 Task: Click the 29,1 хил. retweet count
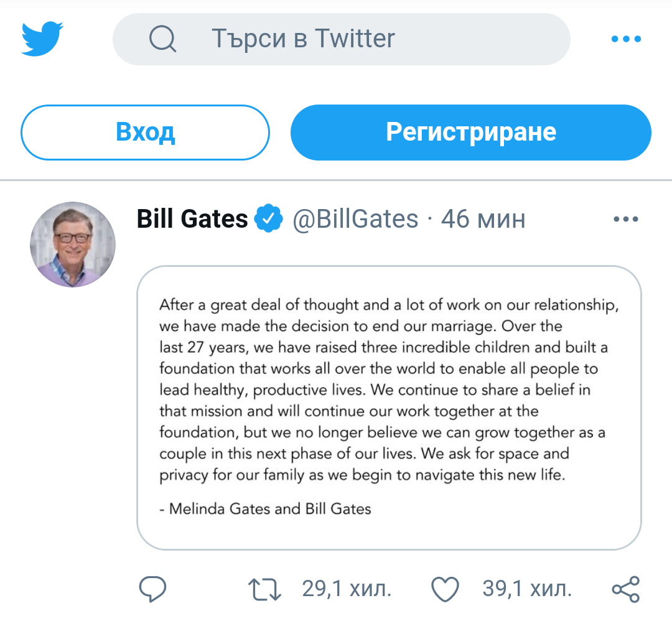click(x=347, y=589)
